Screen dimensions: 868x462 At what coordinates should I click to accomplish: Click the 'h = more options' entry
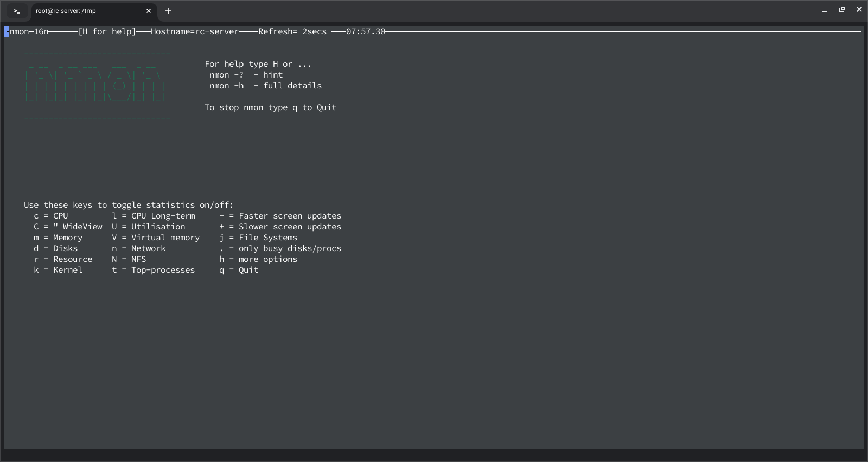coord(258,259)
